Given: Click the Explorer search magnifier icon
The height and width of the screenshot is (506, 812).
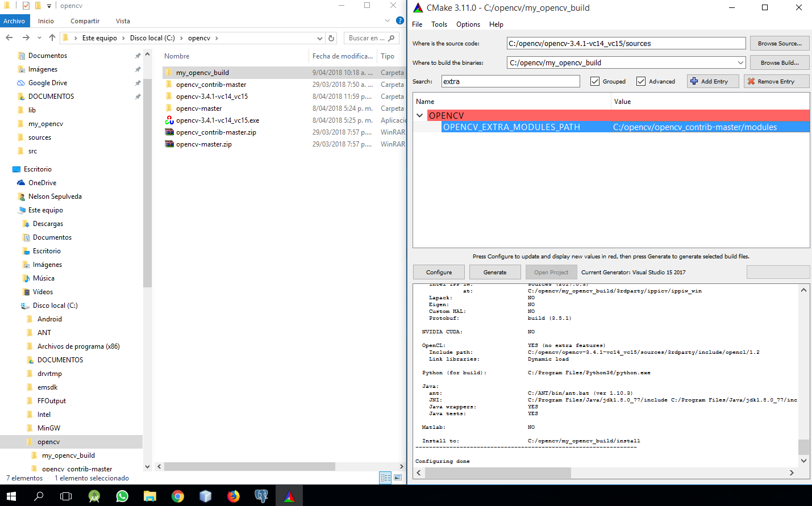Looking at the screenshot, I should pyautogui.click(x=391, y=38).
